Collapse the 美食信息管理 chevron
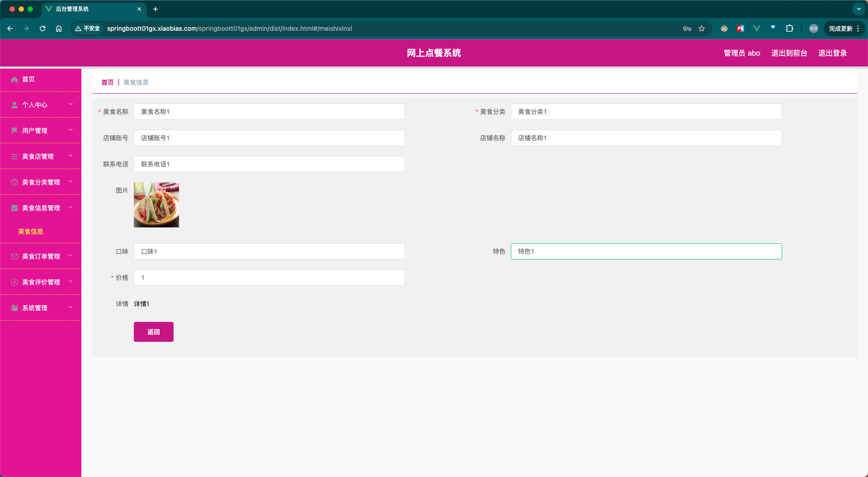This screenshot has height=477, width=868. 71,208
